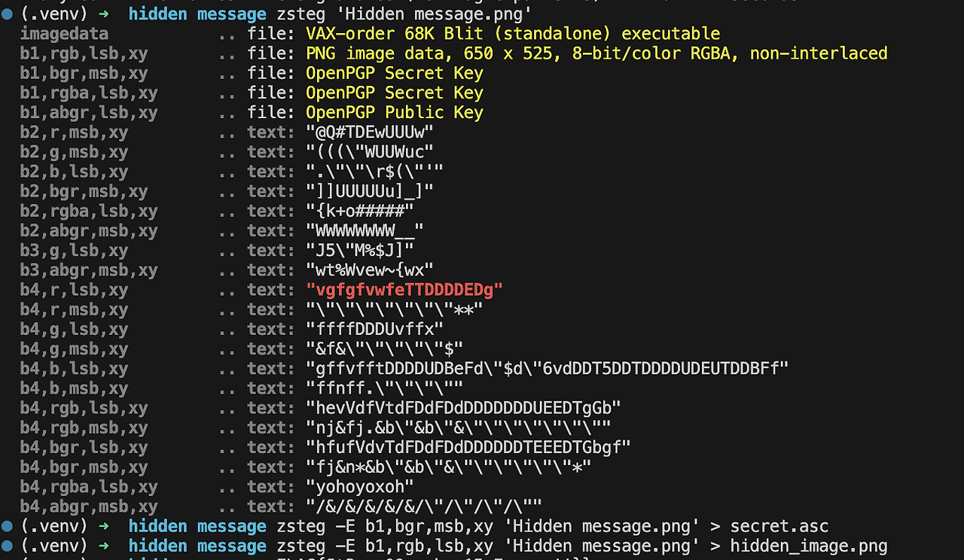Click the "yohoyoxoh" text output
964x560 pixels.
point(360,487)
